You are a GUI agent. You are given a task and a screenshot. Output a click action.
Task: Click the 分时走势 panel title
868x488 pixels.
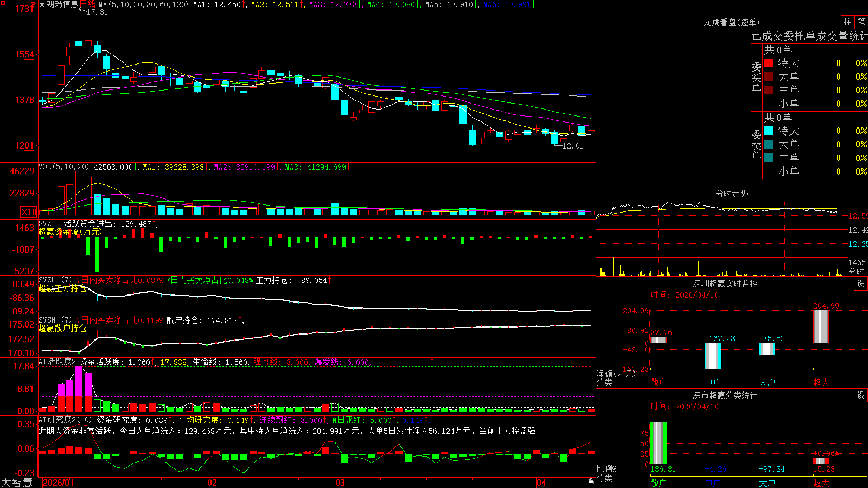tap(731, 194)
